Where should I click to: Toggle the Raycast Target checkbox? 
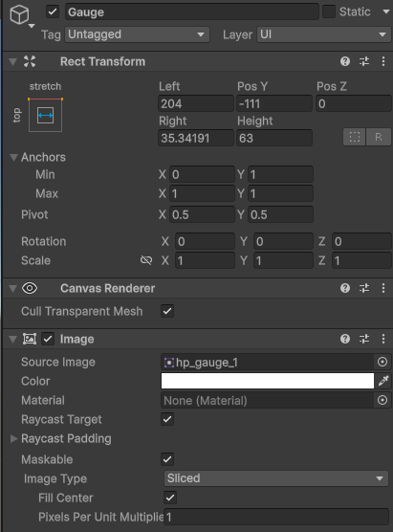pos(167,419)
